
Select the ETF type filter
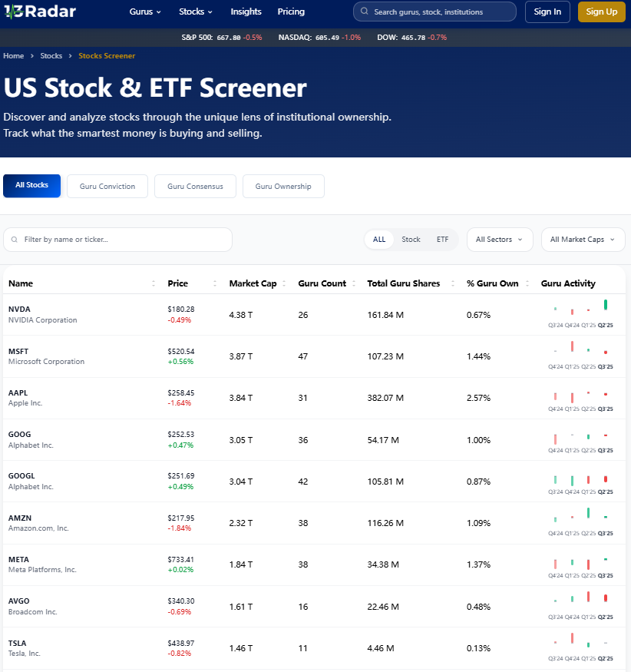pos(442,240)
